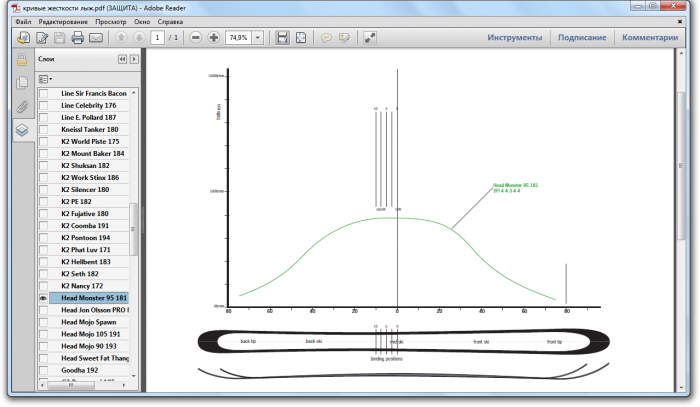Open the Комментарии pane
Screen dimensions: 700x407
click(x=650, y=37)
